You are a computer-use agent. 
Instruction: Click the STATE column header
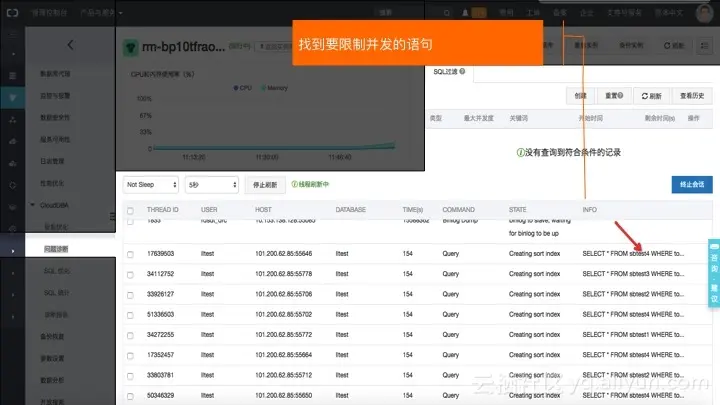518,209
